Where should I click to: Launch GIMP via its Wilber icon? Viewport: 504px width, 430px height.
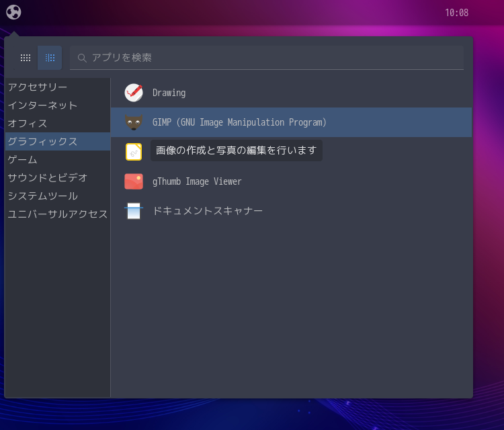click(x=134, y=122)
